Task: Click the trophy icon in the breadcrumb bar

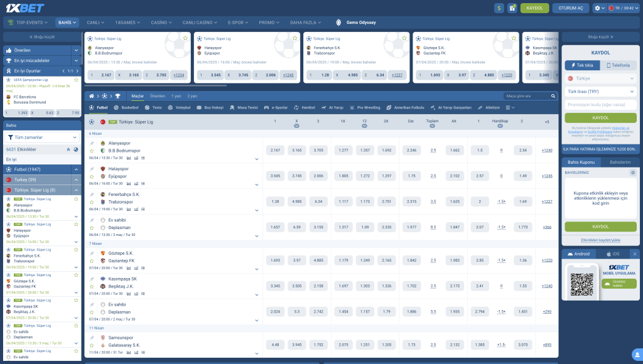Action: [x=117, y=96]
